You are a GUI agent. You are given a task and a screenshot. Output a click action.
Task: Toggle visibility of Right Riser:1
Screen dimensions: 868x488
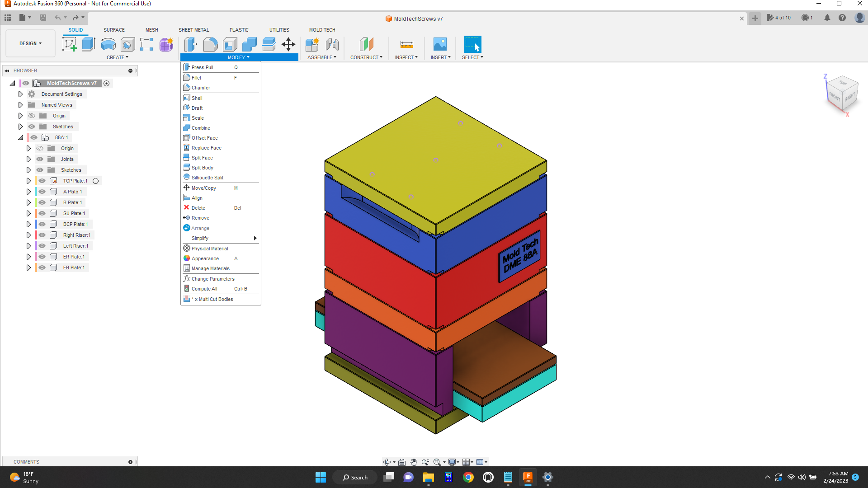tap(42, 235)
